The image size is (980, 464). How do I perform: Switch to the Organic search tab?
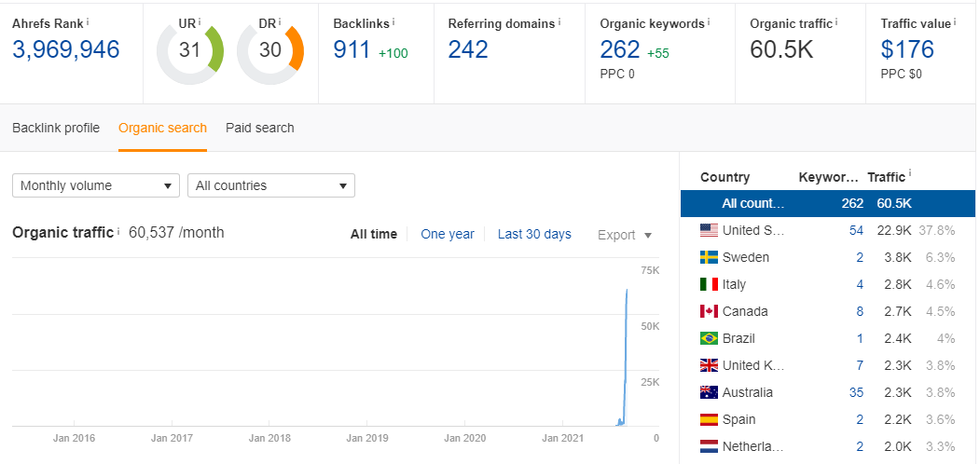[162, 128]
